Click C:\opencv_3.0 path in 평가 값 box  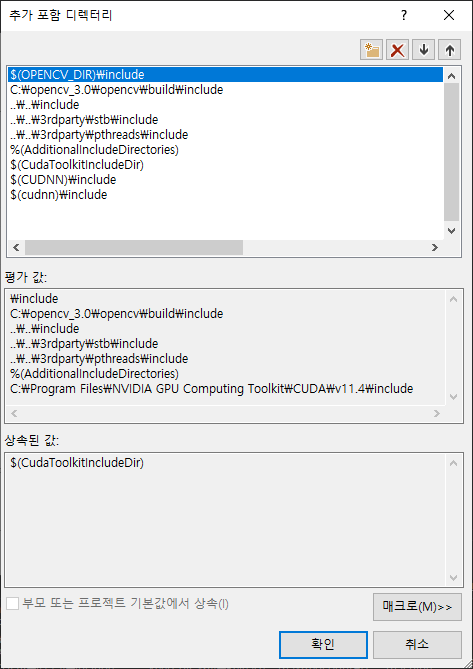pos(116,314)
